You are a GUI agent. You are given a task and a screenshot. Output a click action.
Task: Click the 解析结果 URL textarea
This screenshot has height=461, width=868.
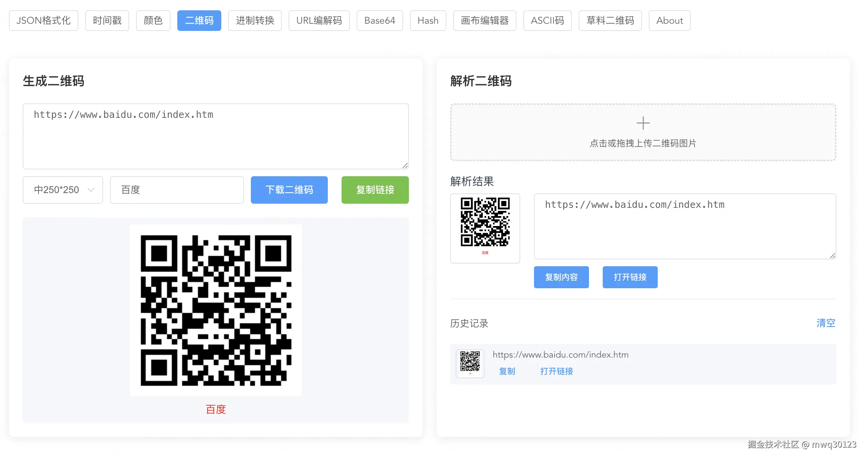point(685,226)
